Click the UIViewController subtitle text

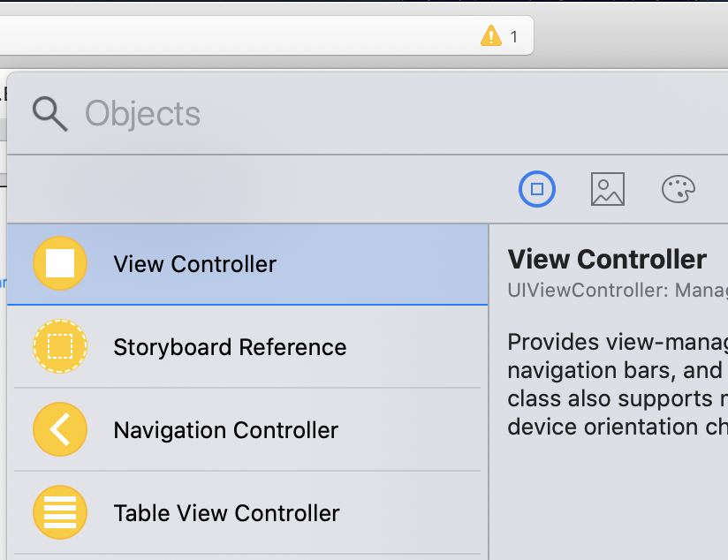tap(617, 290)
